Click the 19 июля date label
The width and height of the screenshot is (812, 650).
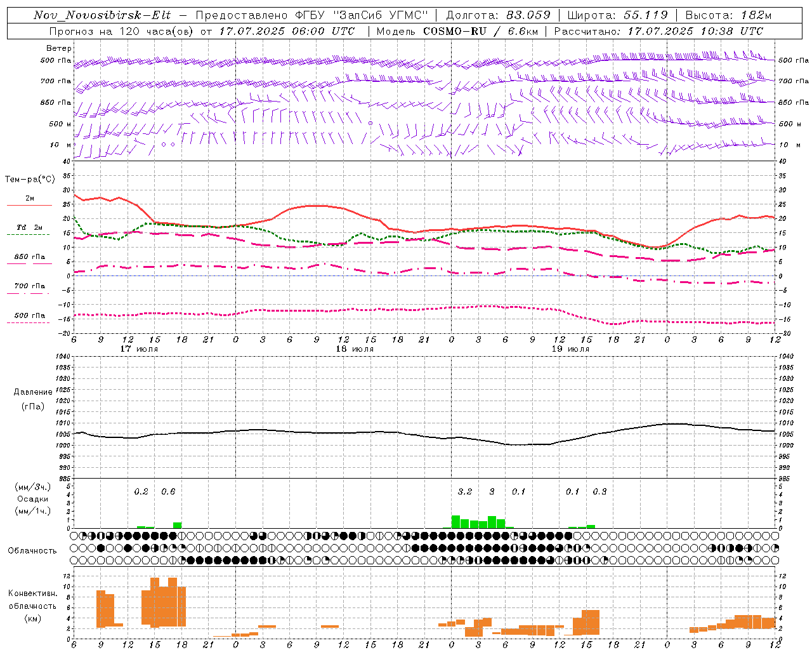(570, 349)
